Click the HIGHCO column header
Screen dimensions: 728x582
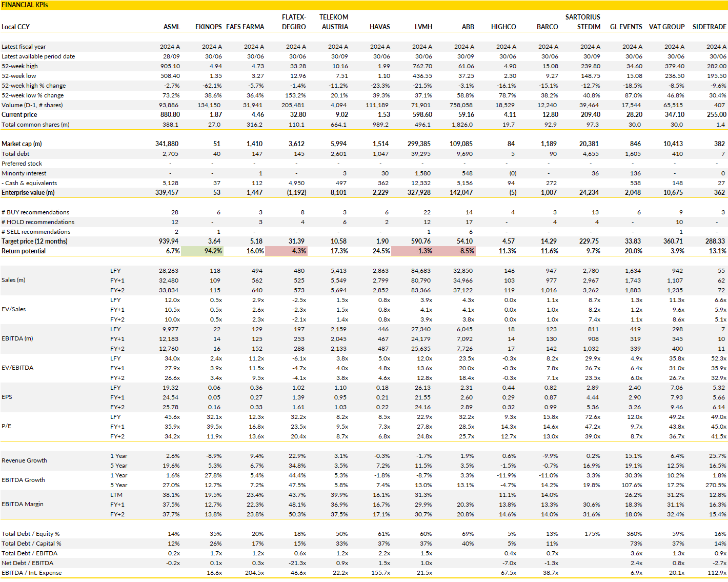503,27
